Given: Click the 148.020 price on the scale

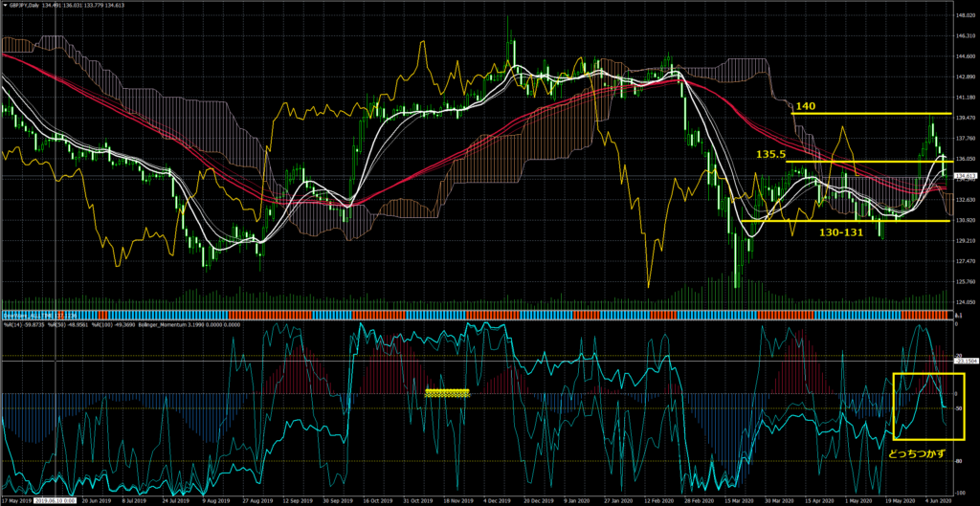Looking at the screenshot, I should pos(963,15).
